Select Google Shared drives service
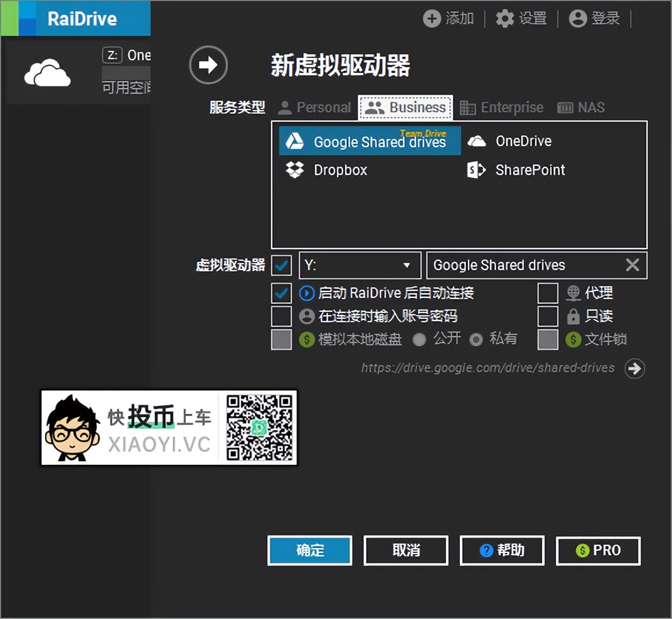The image size is (672, 619). 370,141
